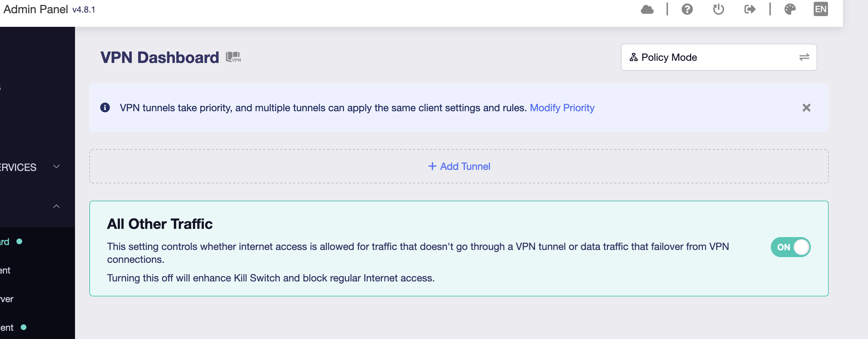Click Add Tunnel
Image resolution: width=868 pixels, height=339 pixels.
pyautogui.click(x=459, y=166)
